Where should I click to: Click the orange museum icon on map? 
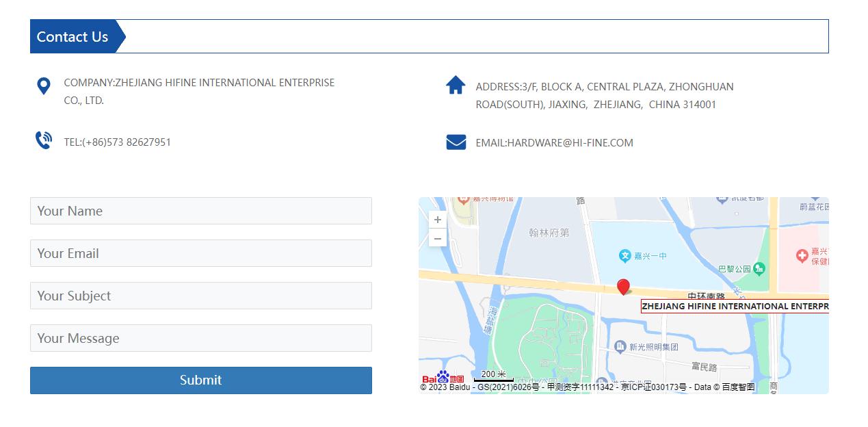463,200
